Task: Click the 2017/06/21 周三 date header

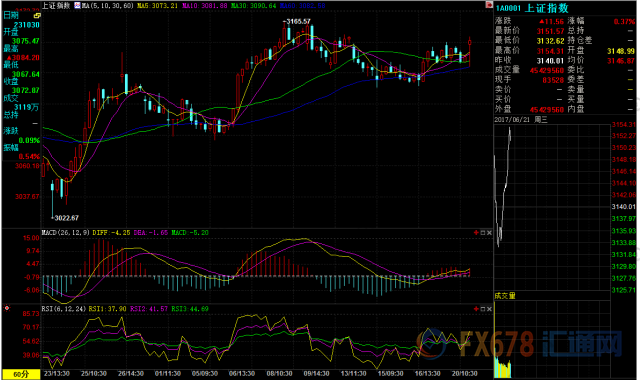Action: click(x=521, y=120)
